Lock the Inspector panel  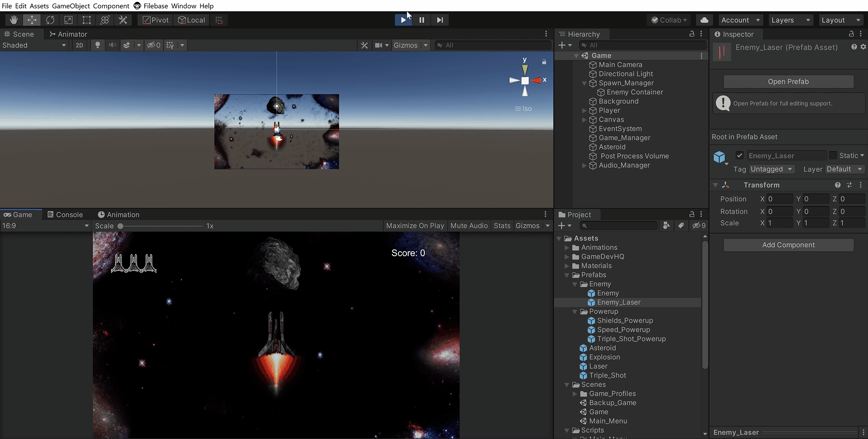851,34
